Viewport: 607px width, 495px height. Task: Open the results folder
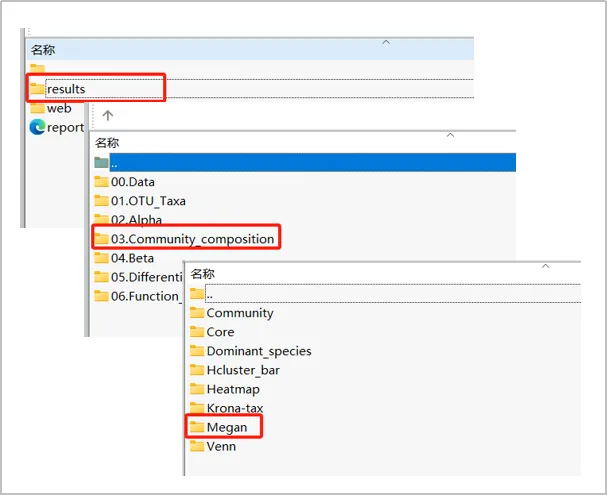(66, 89)
